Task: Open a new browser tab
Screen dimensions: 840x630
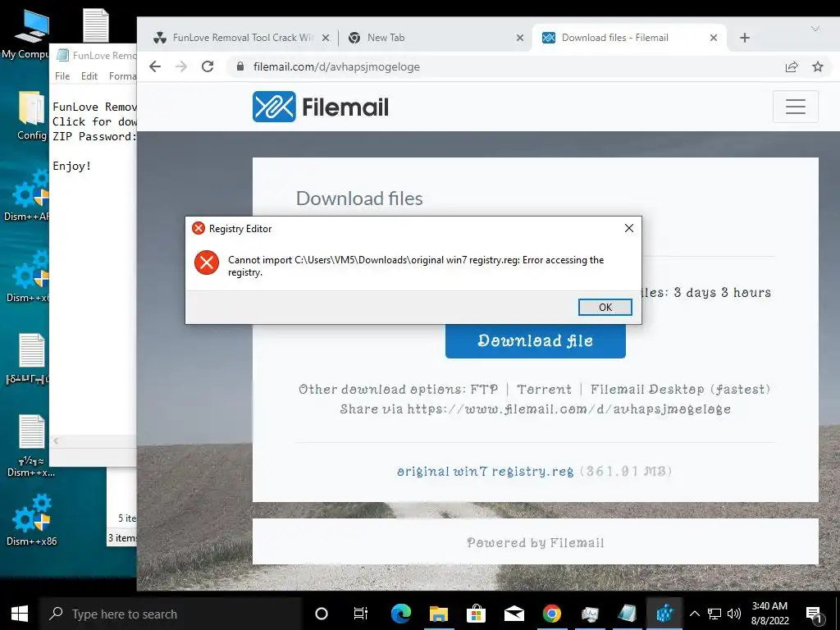Action: pyautogui.click(x=745, y=38)
